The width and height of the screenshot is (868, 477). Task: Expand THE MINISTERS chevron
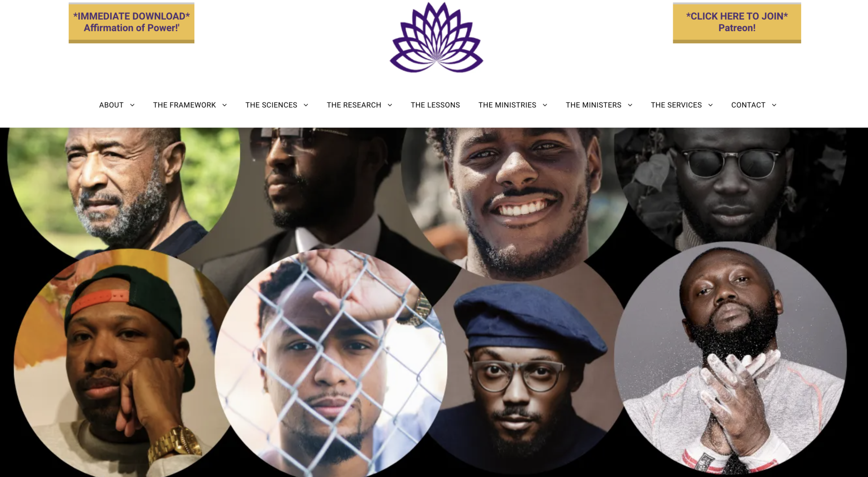click(x=630, y=105)
